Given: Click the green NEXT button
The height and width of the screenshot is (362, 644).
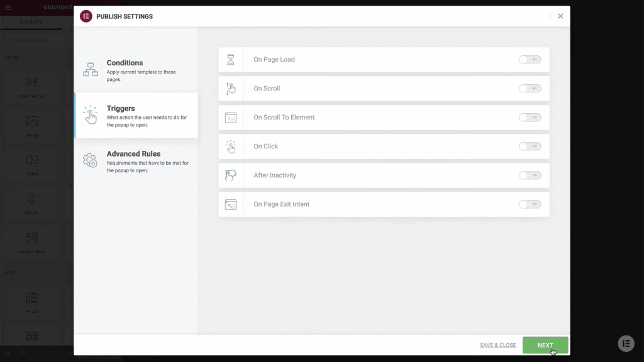Looking at the screenshot, I should pyautogui.click(x=545, y=345).
